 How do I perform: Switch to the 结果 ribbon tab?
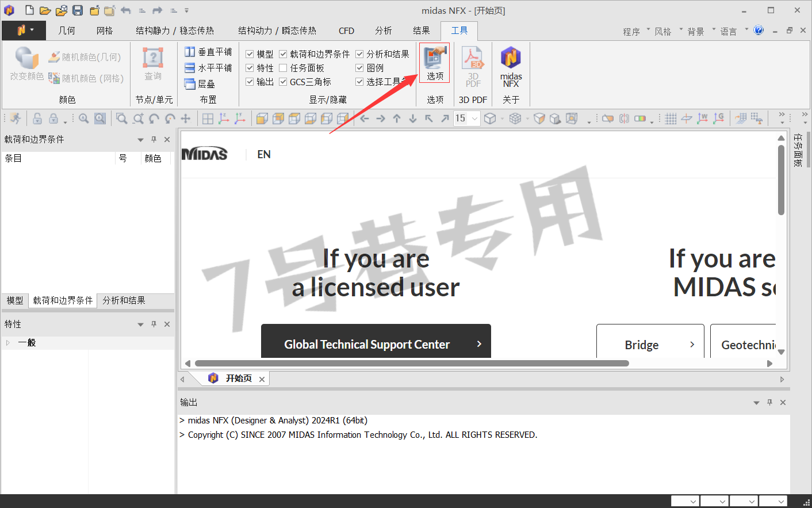tap(422, 30)
